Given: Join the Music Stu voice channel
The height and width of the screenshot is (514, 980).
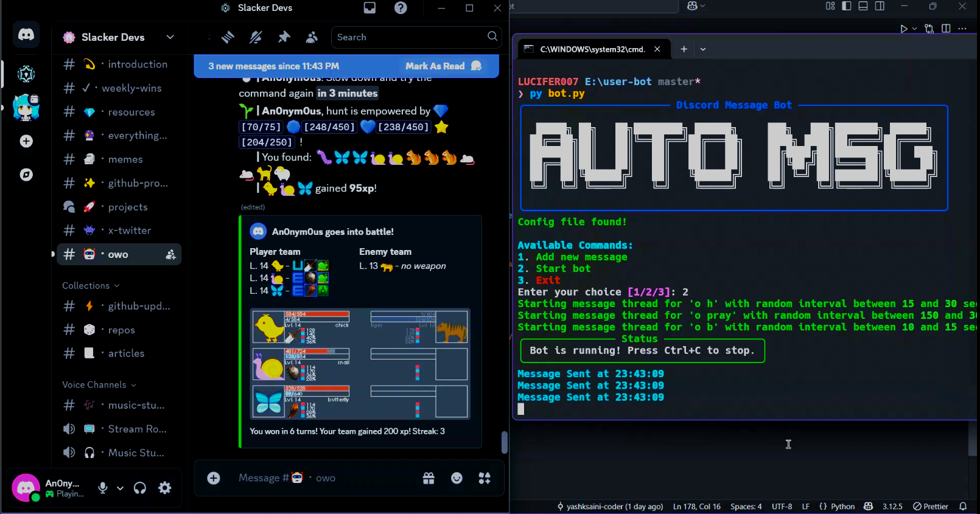Looking at the screenshot, I should click(x=119, y=453).
